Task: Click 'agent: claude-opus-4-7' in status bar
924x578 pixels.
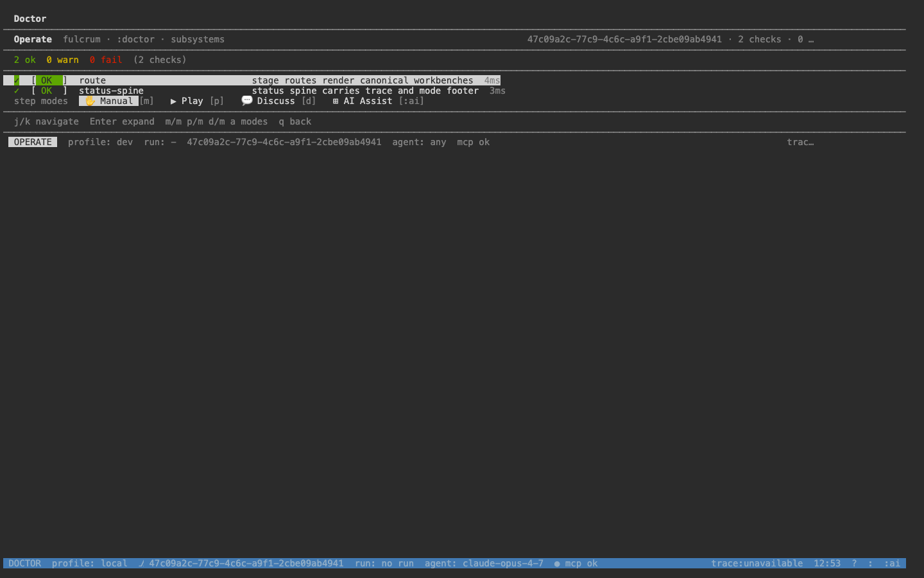Action: (x=484, y=563)
